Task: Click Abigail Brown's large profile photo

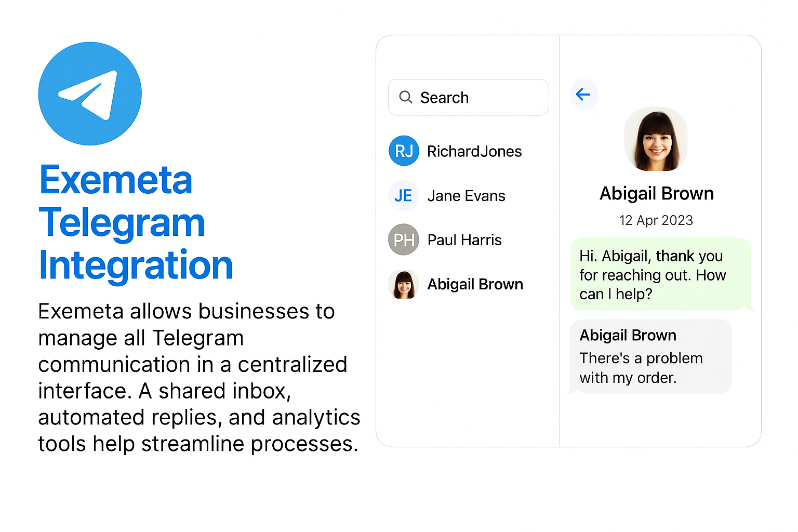Action: point(656,139)
